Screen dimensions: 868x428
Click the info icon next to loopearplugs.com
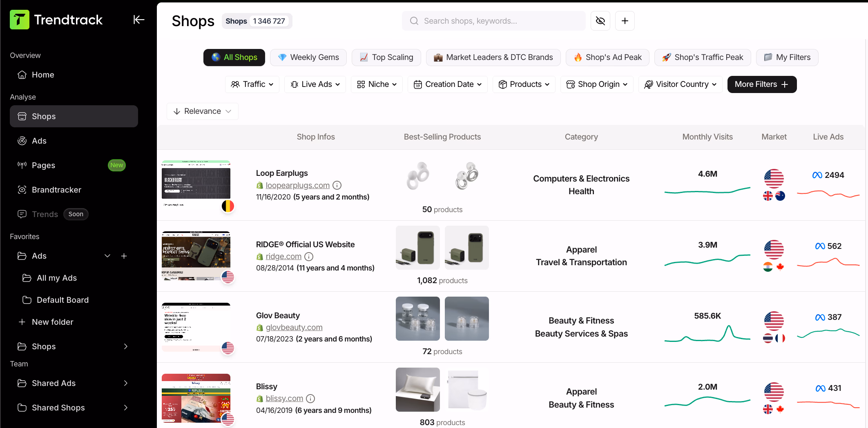click(337, 185)
